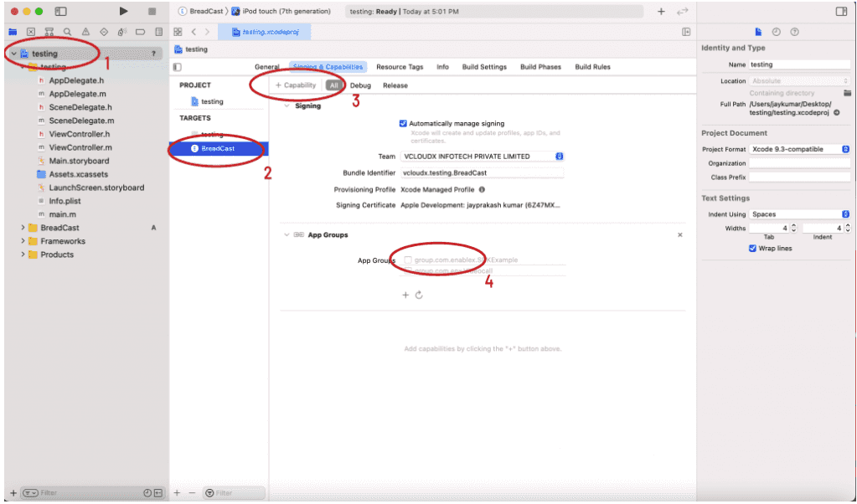Stop the running task
This screenshot has width=857, height=504.
pos(152,11)
